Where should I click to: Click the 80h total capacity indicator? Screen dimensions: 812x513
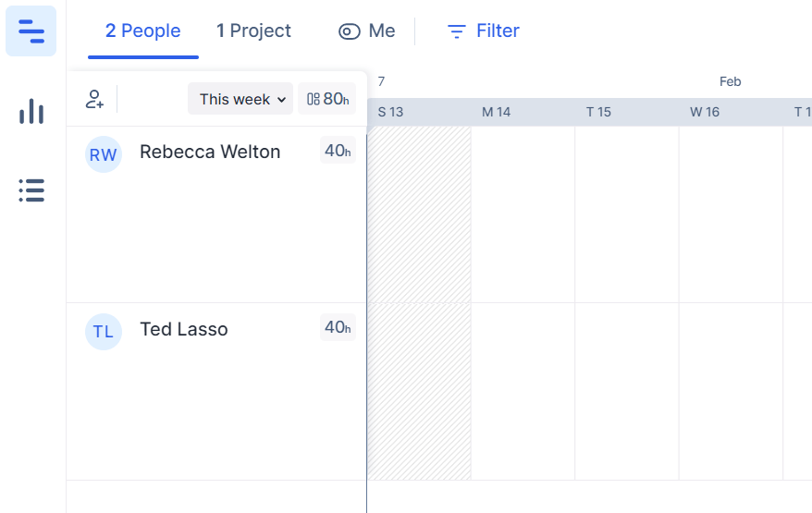[327, 98]
